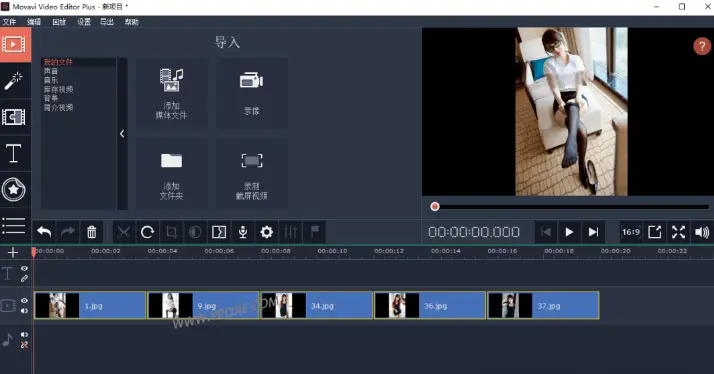Open the 回放 menu
714x374 pixels.
click(59, 22)
